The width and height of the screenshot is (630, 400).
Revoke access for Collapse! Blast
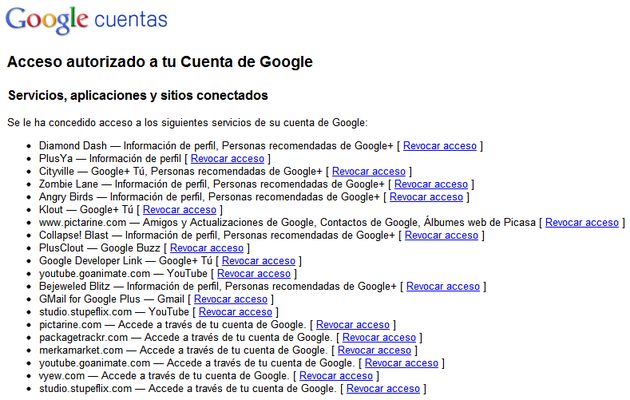[442, 235]
